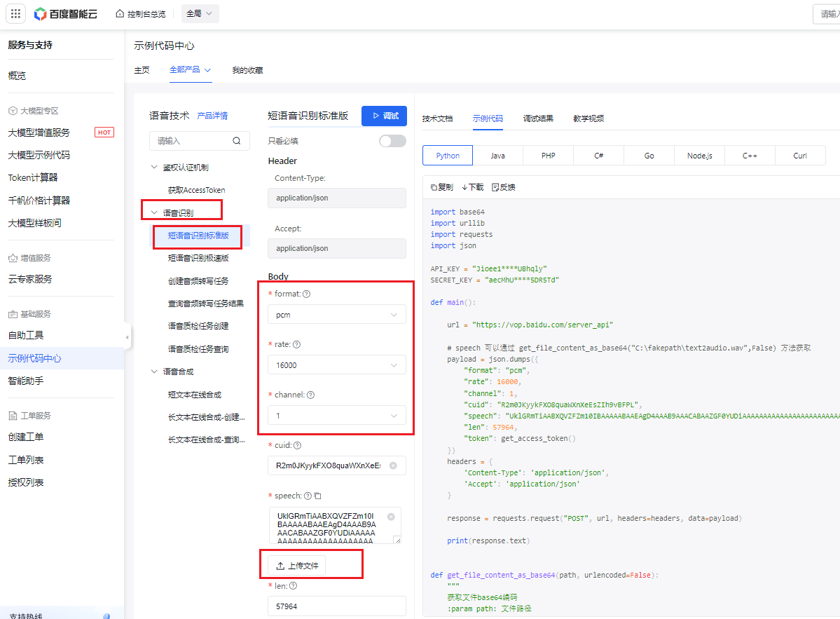Switch to the 调试结果 tab

538,118
